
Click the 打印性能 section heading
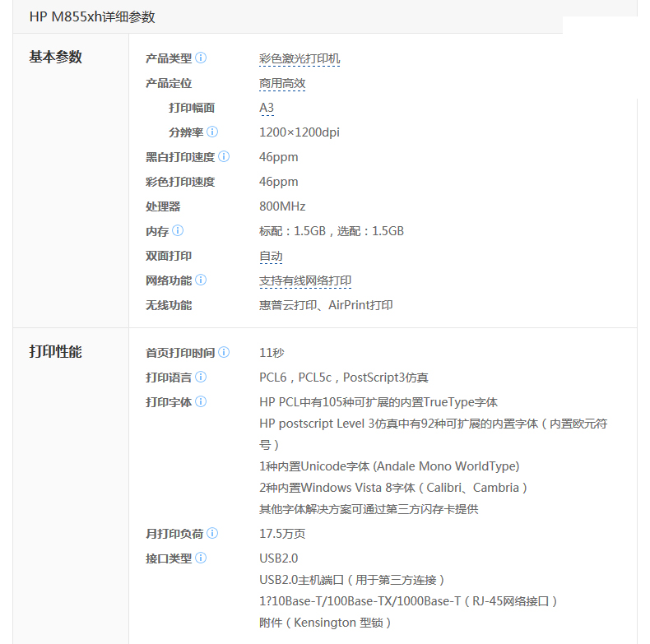tap(56, 352)
